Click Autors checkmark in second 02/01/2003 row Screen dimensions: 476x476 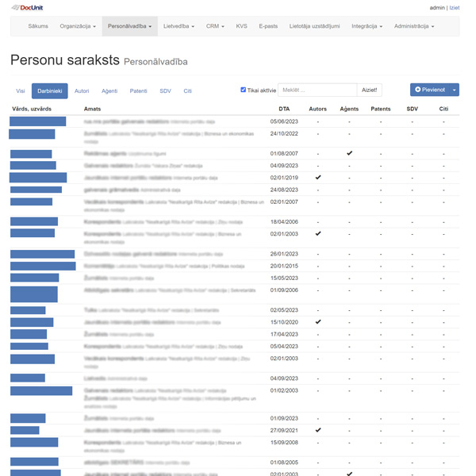tap(318, 234)
